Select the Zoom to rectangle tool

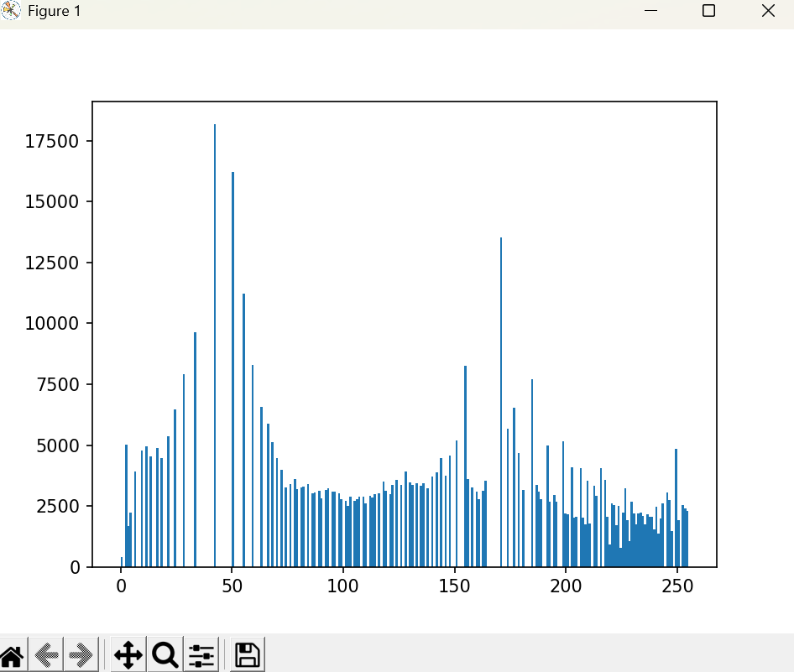click(x=165, y=654)
